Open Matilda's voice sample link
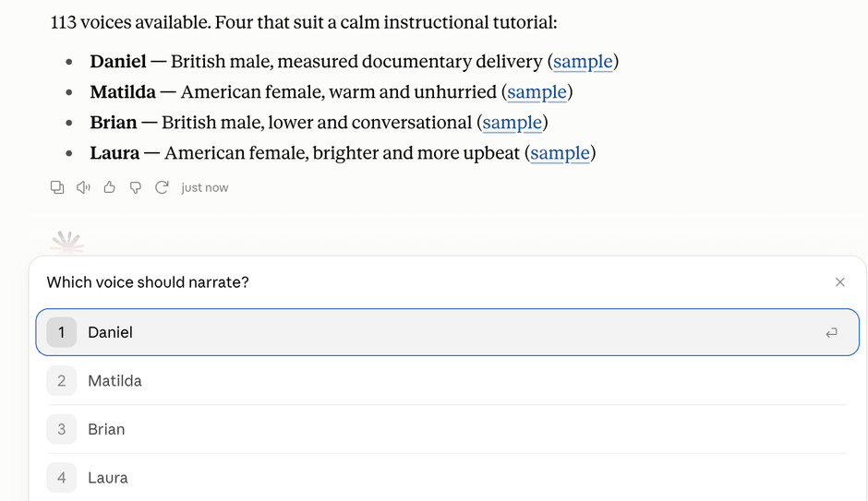Image resolution: width=868 pixels, height=501 pixels. (x=537, y=91)
